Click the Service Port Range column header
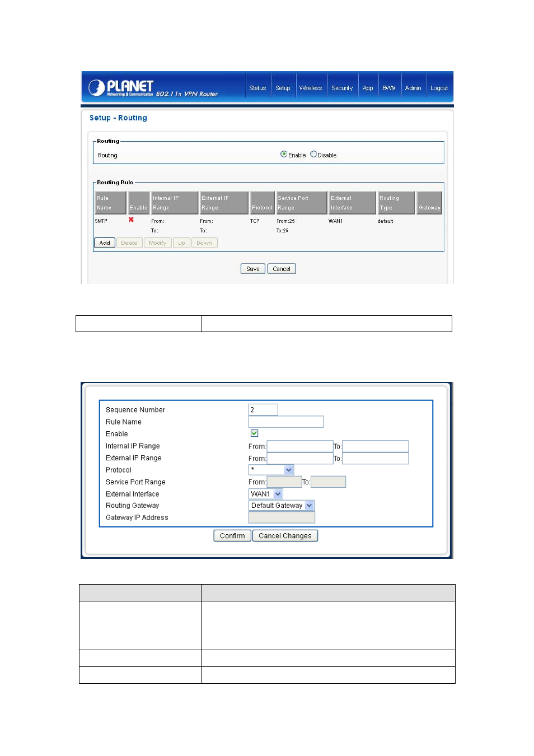 pyautogui.click(x=302, y=203)
